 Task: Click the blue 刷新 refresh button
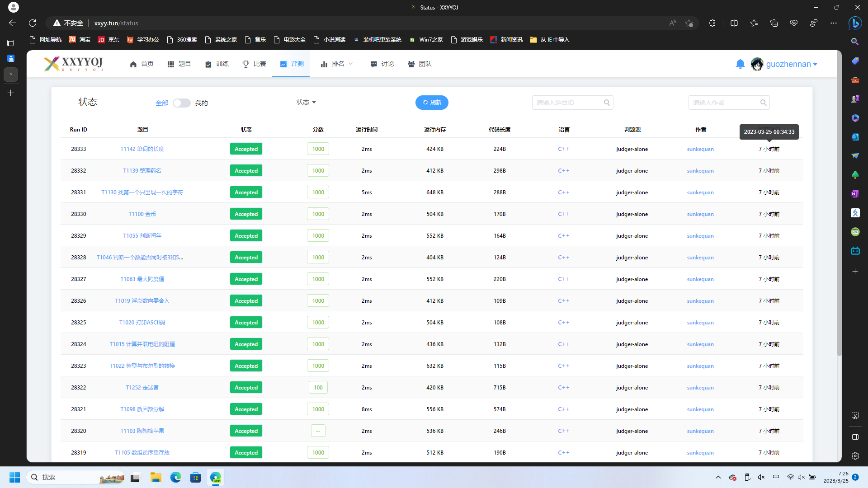pos(432,103)
